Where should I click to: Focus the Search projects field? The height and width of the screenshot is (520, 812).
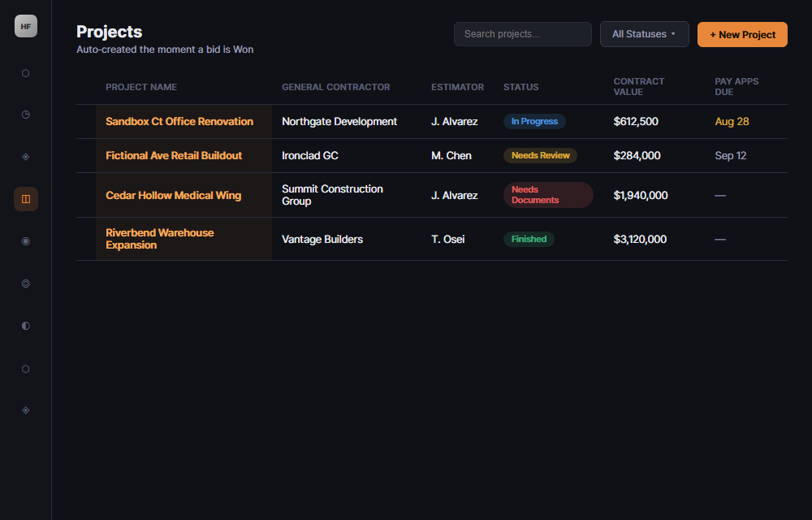click(522, 34)
